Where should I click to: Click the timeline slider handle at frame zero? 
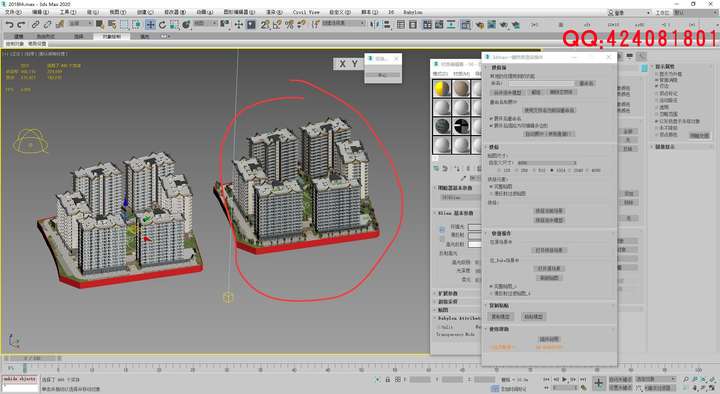[x=24, y=368]
